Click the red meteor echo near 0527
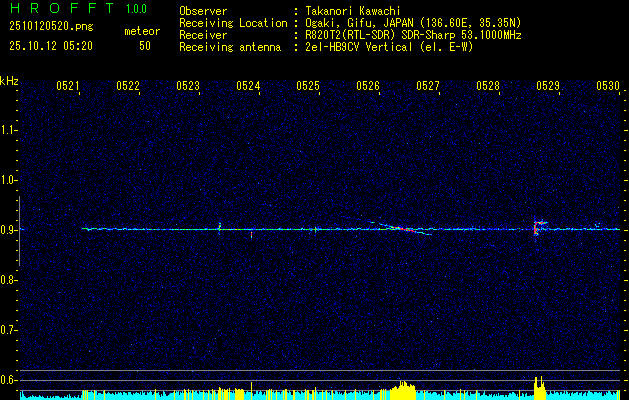This screenshot has width=629, height=400. [403, 229]
